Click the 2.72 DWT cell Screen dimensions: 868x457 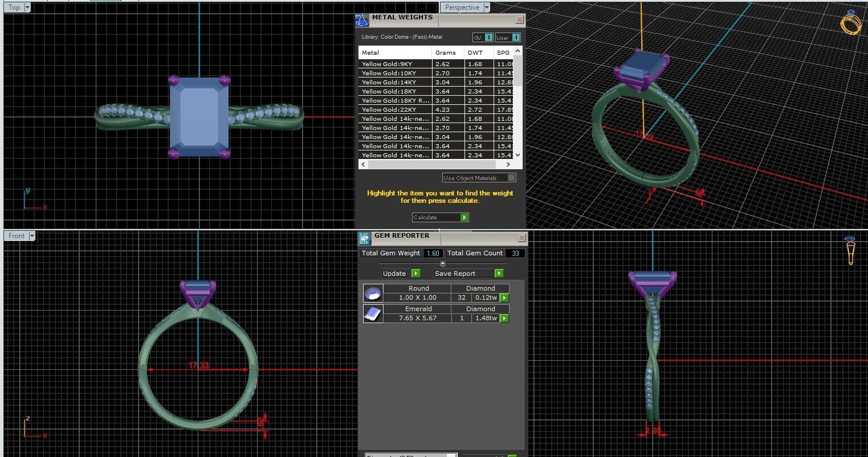479,109
